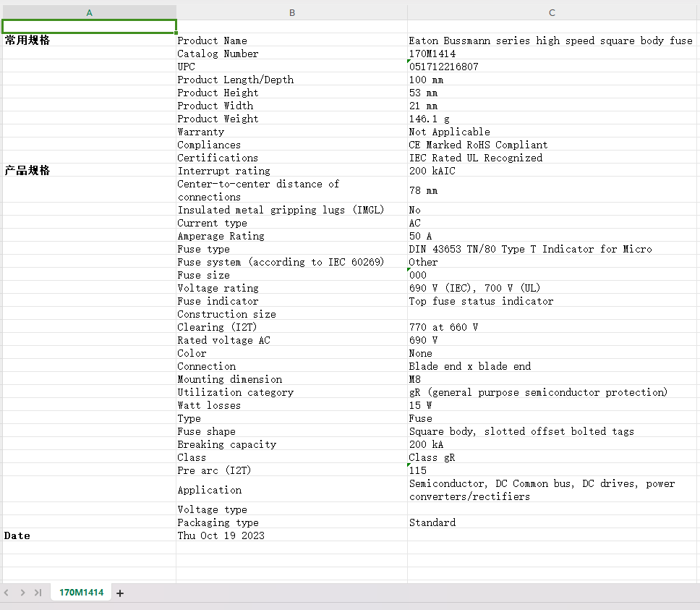Add a new sheet with plus button
This screenshot has width=700, height=610.
(x=119, y=593)
